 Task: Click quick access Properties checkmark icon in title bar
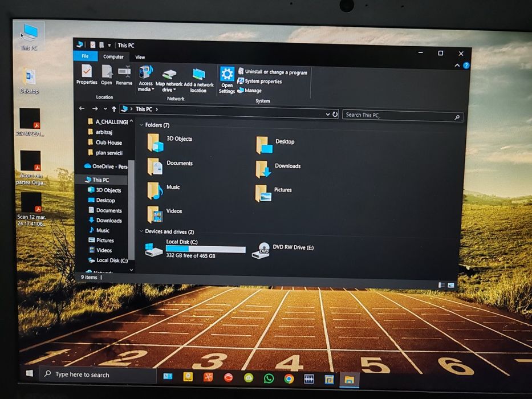click(92, 44)
